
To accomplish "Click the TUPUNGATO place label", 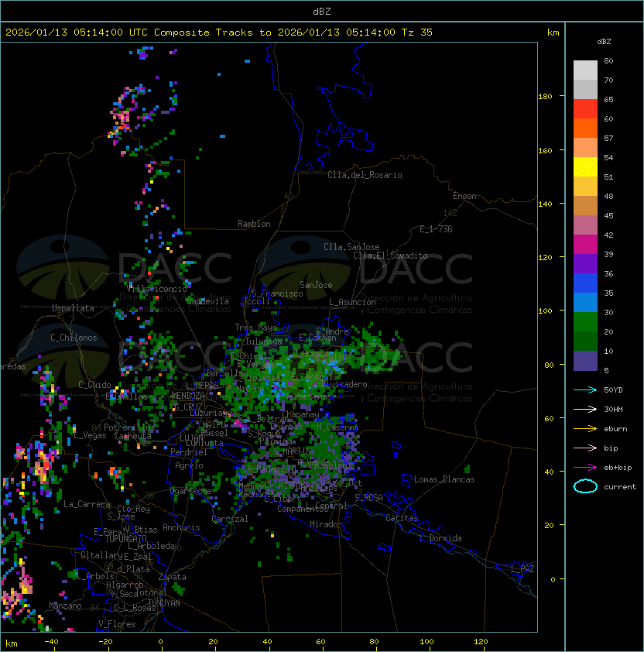I will pyautogui.click(x=125, y=539).
